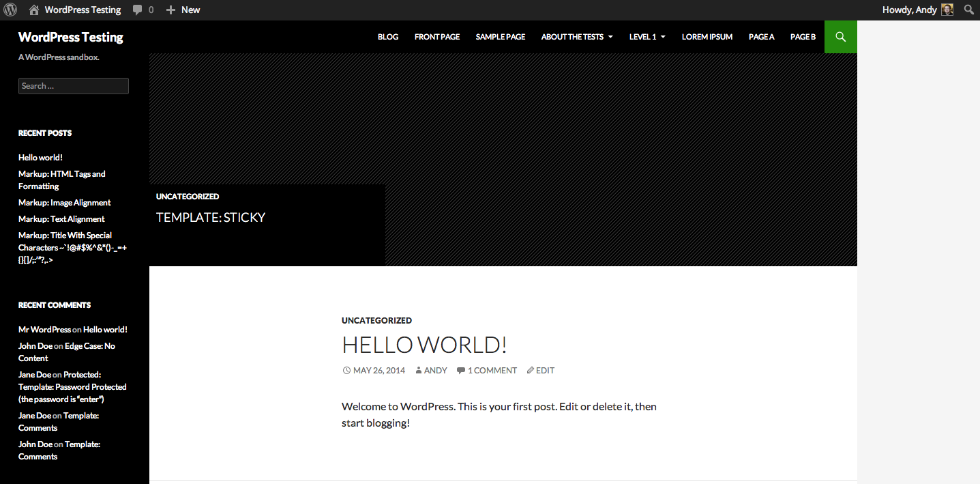Image resolution: width=980 pixels, height=484 pixels.
Task: Open the Template: Sticky featured post
Action: 210,218
